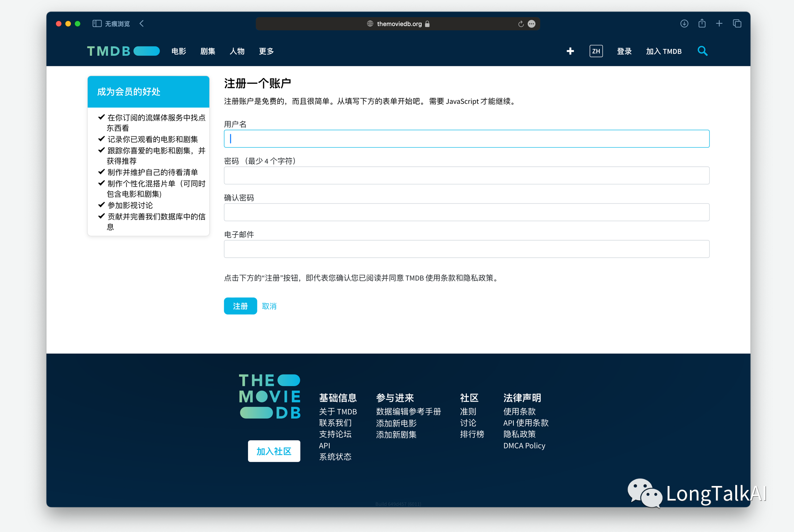
Task: Click the themoviedb.org address bar
Action: click(x=398, y=24)
